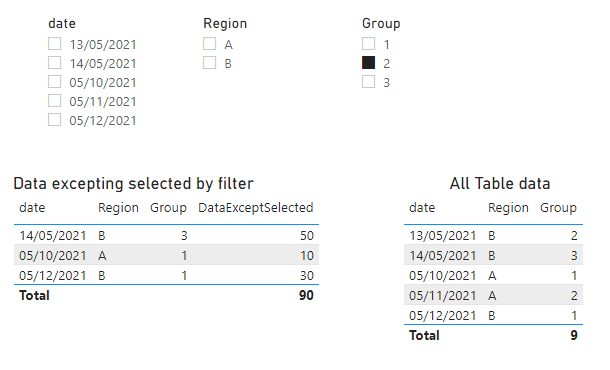The height and width of the screenshot is (370, 610).
Task: Check the 05/12/2021 date checkbox
Action: pos(54,120)
